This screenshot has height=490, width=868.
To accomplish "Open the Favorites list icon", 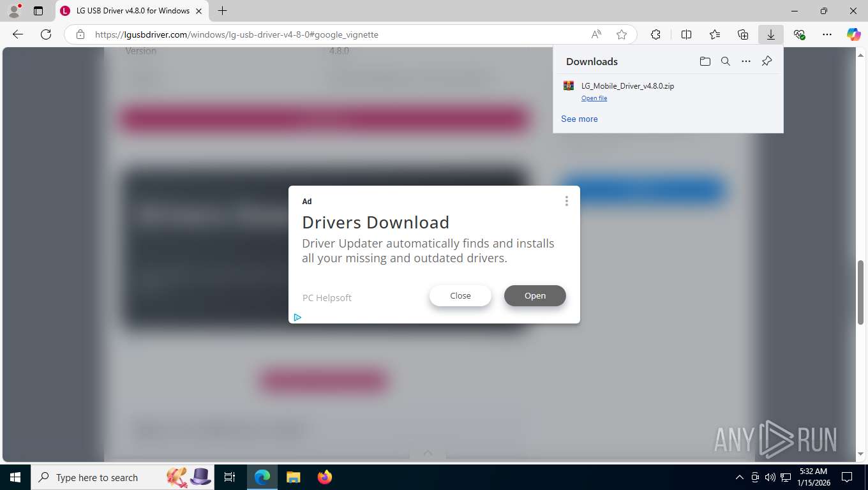I will [715, 34].
